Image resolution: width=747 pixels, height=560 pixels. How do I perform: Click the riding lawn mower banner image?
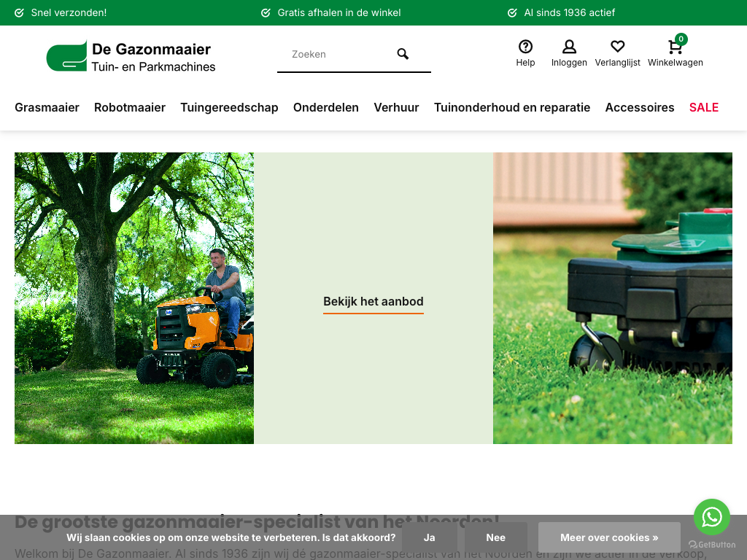(x=134, y=297)
